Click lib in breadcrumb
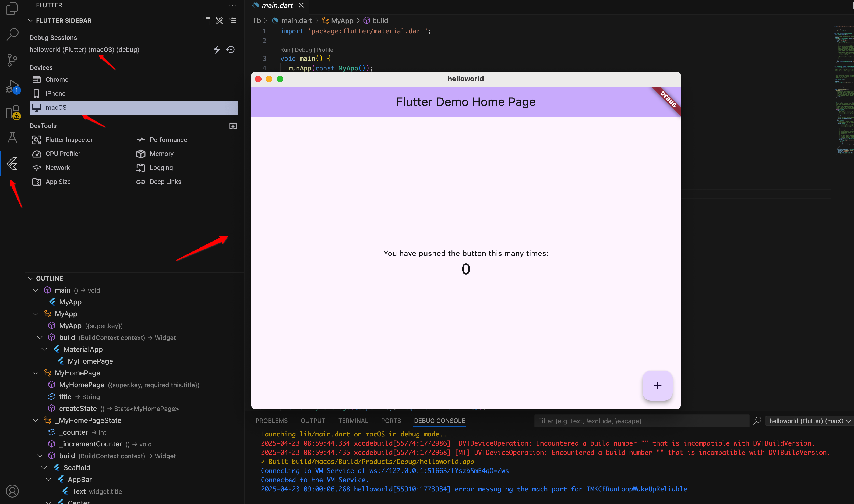This screenshot has width=854, height=504. click(257, 21)
